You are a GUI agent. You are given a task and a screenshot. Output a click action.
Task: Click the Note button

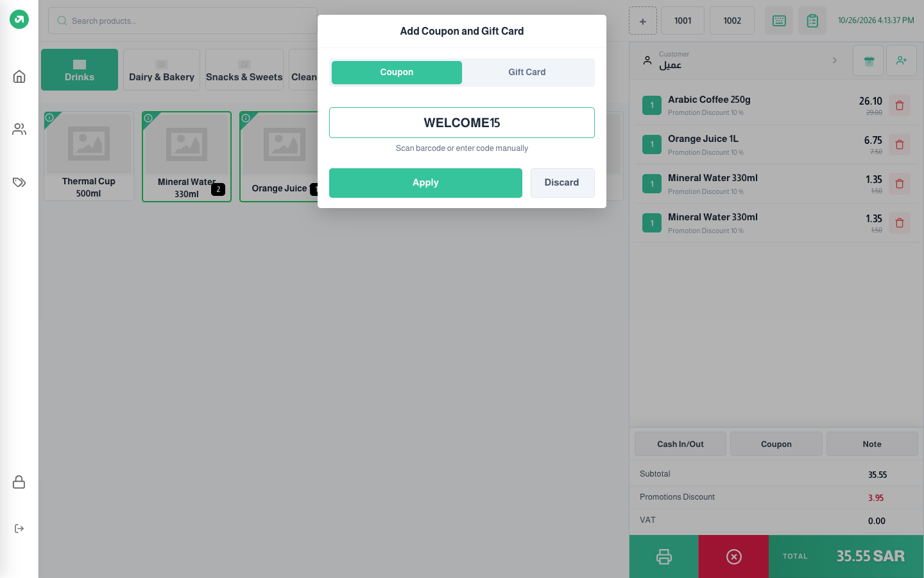click(x=872, y=444)
